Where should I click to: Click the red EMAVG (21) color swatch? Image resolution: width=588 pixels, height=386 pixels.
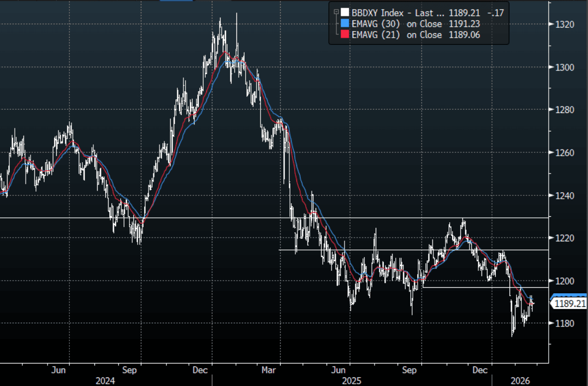[344, 34]
